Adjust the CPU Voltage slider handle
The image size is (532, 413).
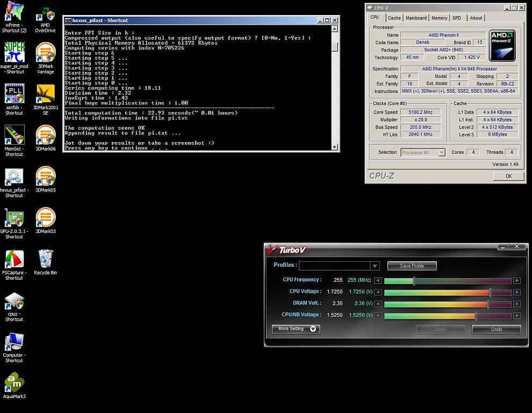click(x=490, y=292)
